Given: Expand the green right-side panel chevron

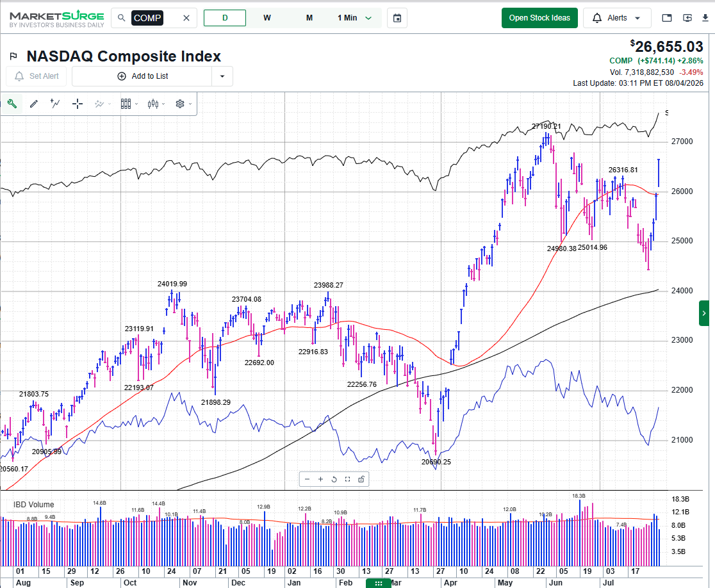Looking at the screenshot, I should pos(704,313).
